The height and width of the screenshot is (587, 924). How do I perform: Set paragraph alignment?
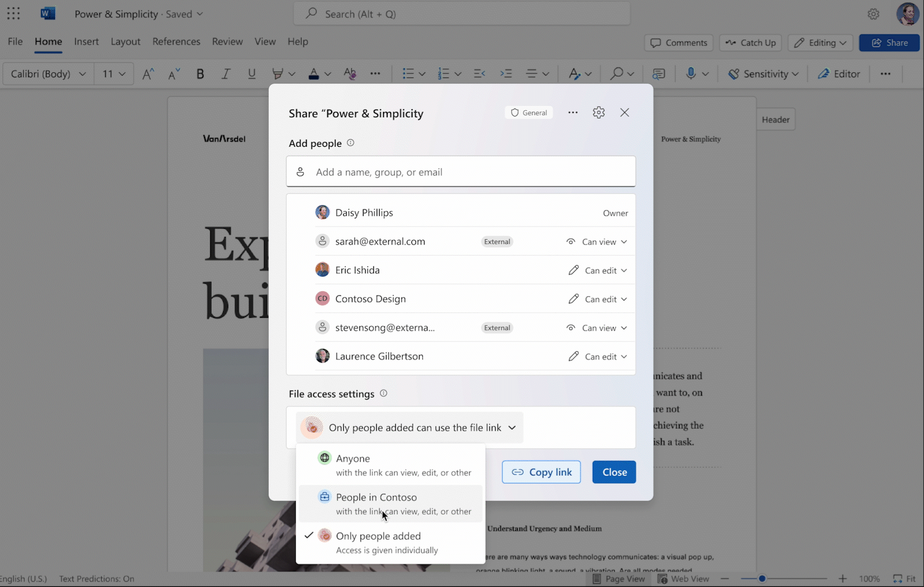point(532,74)
